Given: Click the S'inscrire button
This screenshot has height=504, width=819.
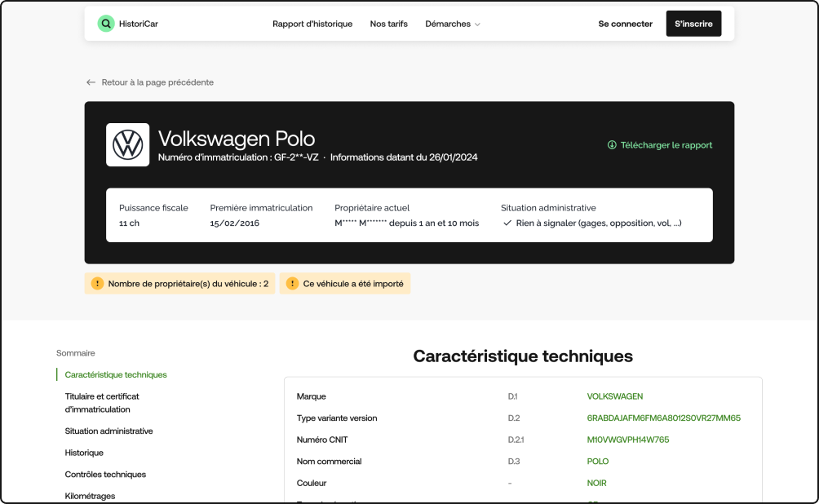Looking at the screenshot, I should 693,24.
